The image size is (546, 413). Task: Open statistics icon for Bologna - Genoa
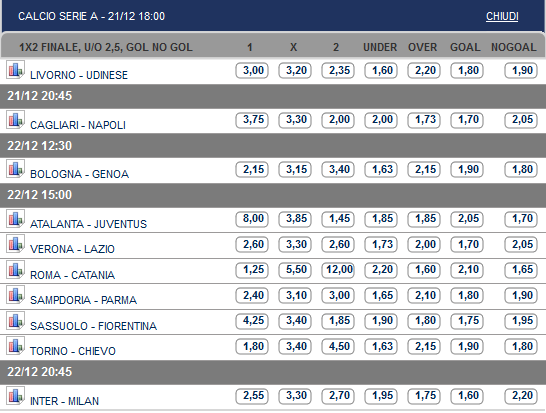pos(15,169)
